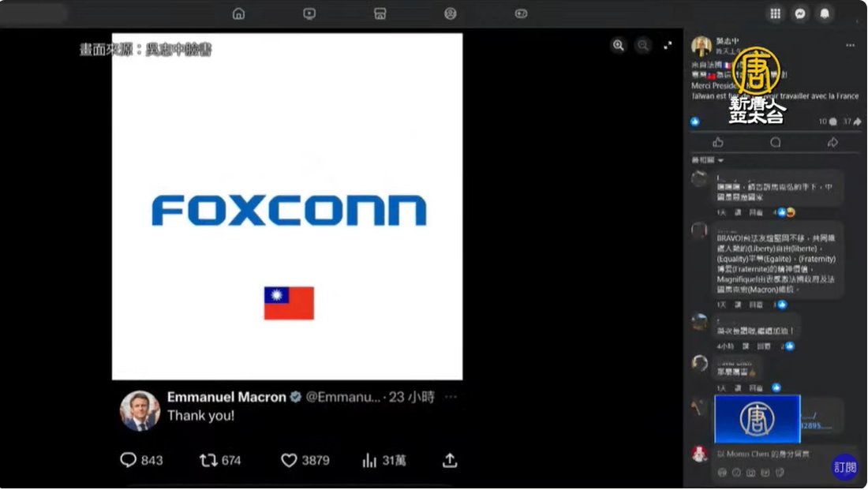Toggle fullscreen photo view
The width and height of the screenshot is (868, 490).
pos(668,46)
